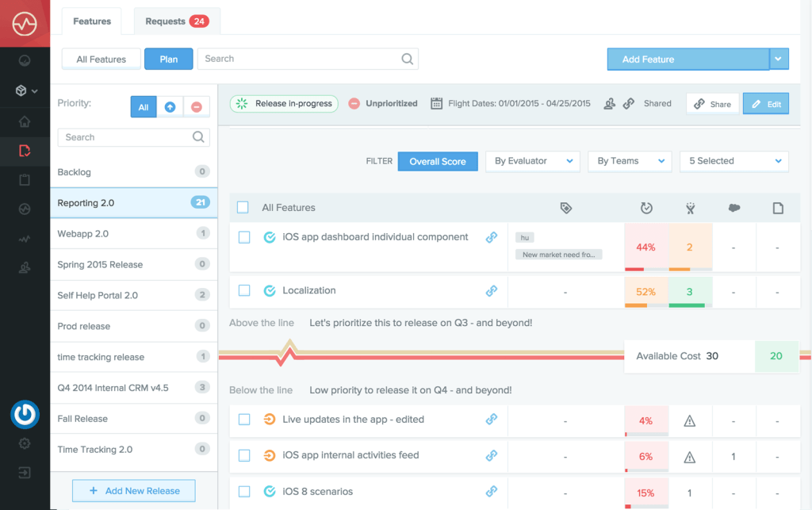Viewport: 812px width, 510px height.
Task: Click the timer icon in the table header
Action: [647, 207]
